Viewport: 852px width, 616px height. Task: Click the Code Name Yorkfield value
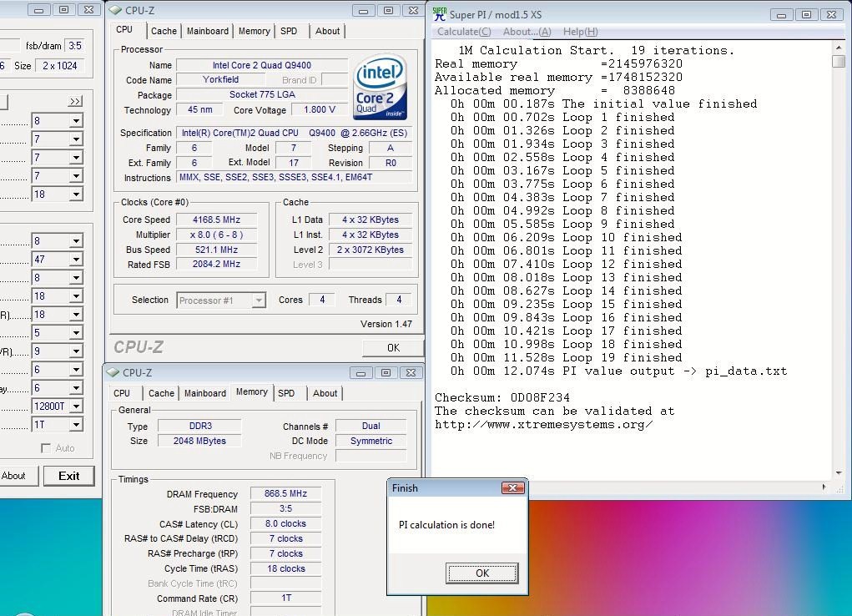[220, 79]
